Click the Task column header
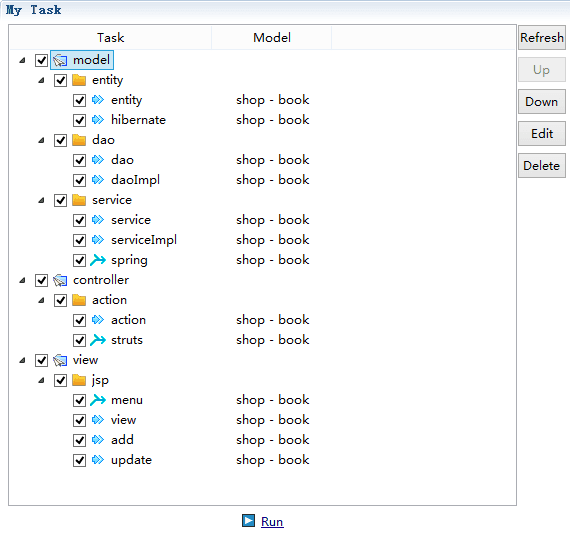 [111, 37]
